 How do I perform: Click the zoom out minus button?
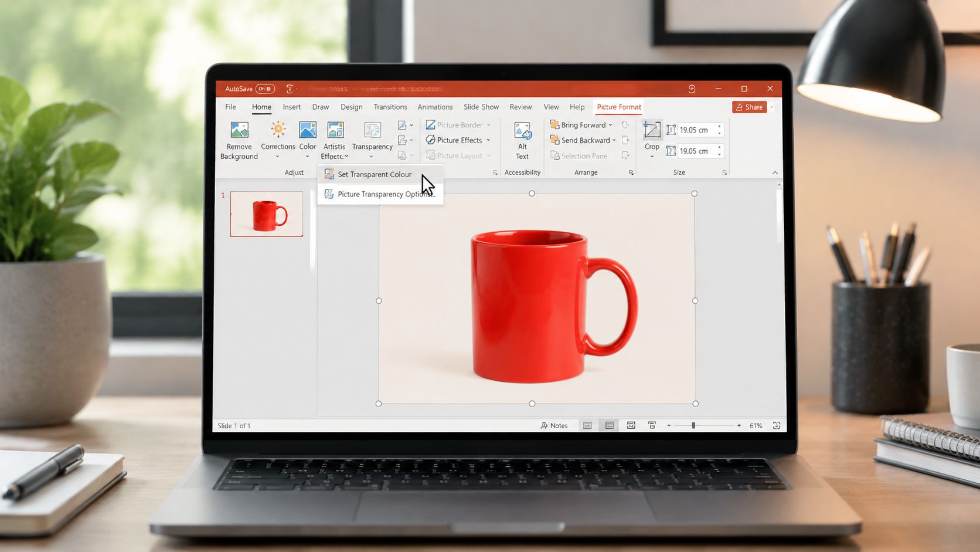tap(669, 425)
